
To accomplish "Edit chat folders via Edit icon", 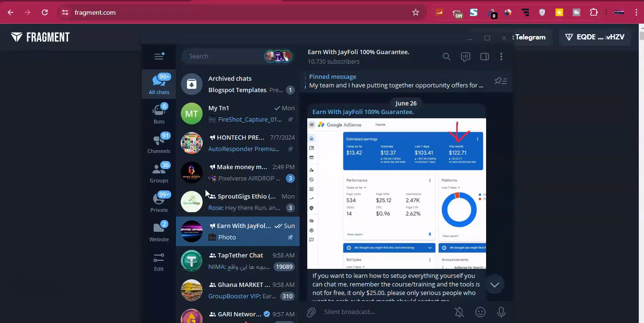I will (159, 261).
